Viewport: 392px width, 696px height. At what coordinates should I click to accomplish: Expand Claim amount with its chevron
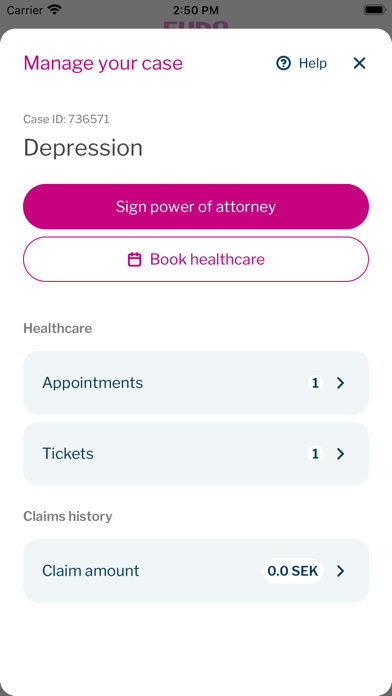(341, 571)
